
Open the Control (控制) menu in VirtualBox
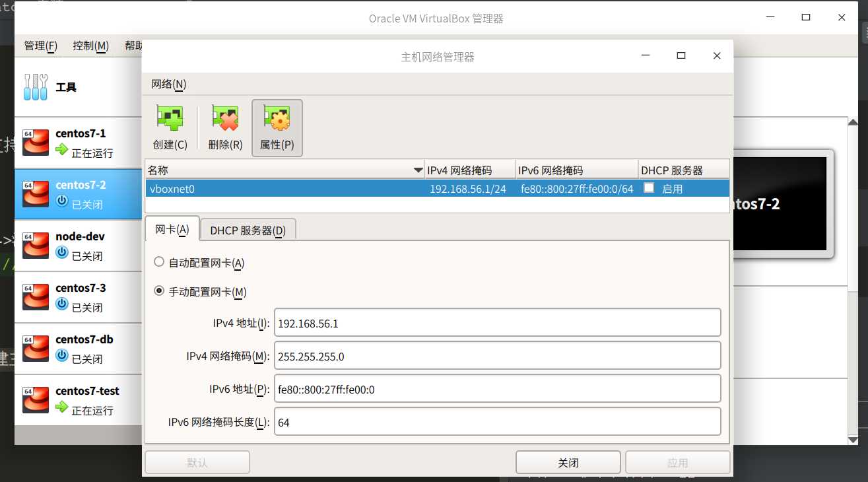91,46
